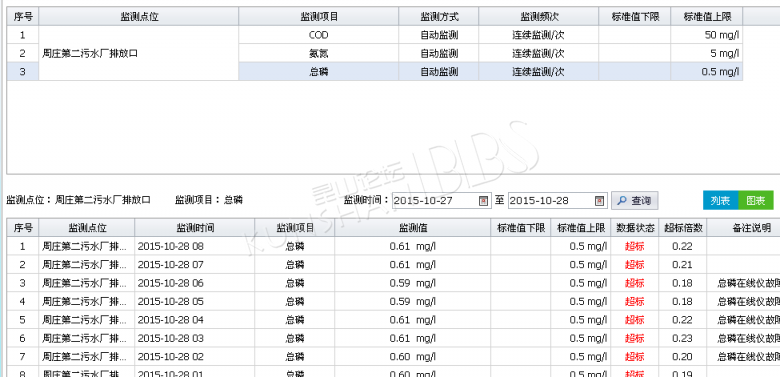Click the 查询 search button

click(635, 201)
